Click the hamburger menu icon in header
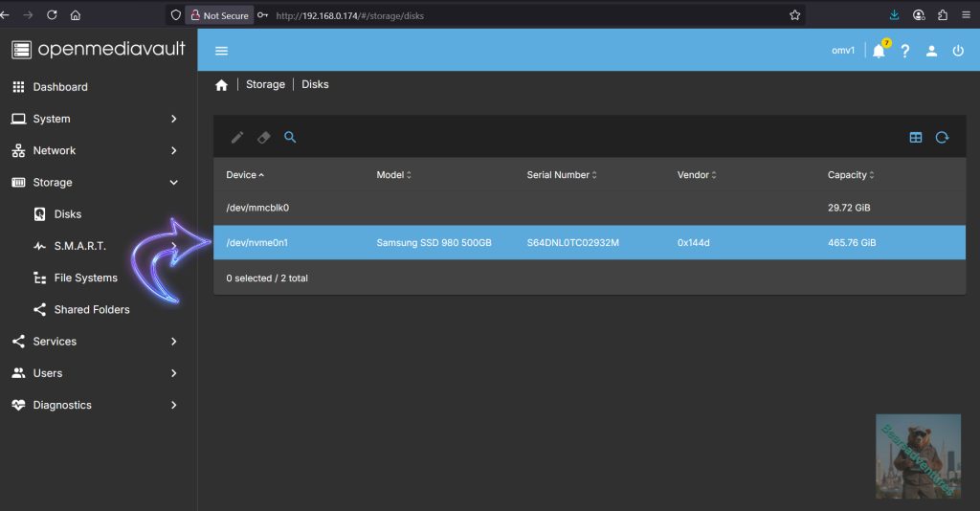 point(222,51)
